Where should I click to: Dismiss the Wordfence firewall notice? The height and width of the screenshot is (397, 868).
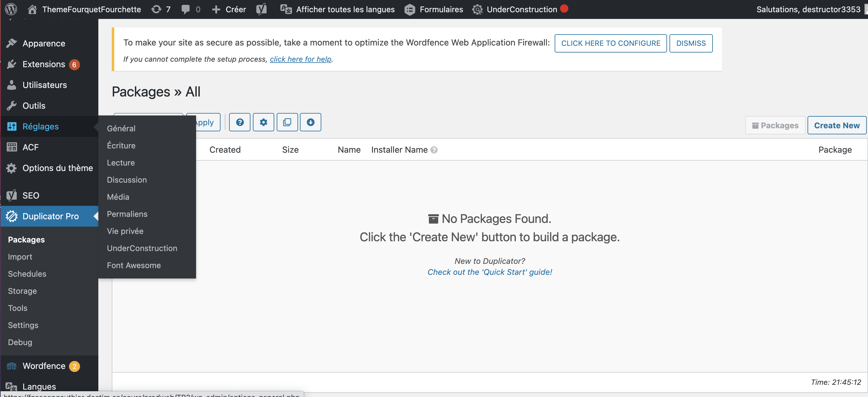point(691,43)
